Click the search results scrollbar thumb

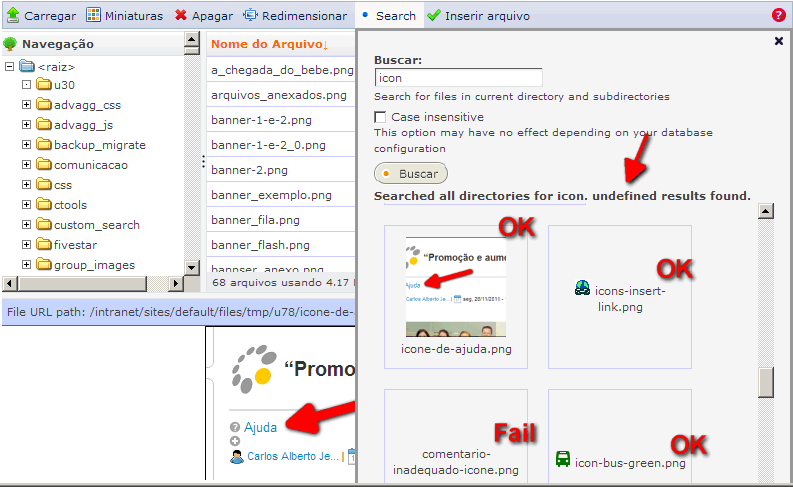tap(766, 383)
